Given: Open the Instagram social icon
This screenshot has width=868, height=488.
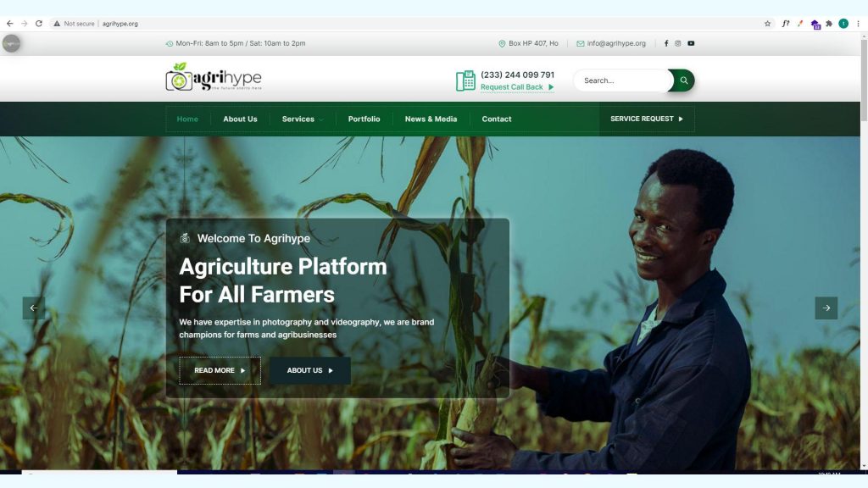Looking at the screenshot, I should (677, 43).
